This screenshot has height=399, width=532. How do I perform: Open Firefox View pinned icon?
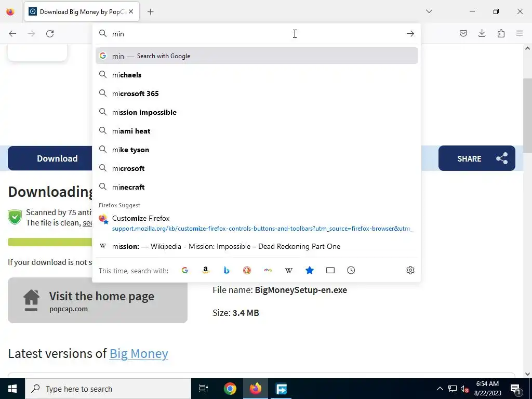[x=10, y=12]
